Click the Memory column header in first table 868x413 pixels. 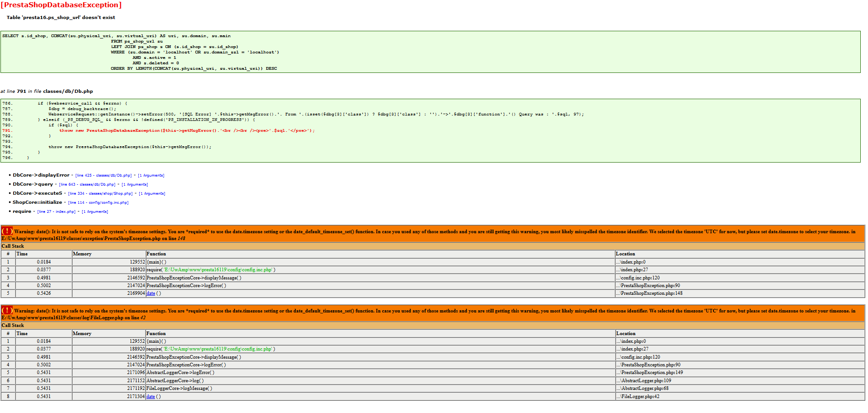pos(109,254)
